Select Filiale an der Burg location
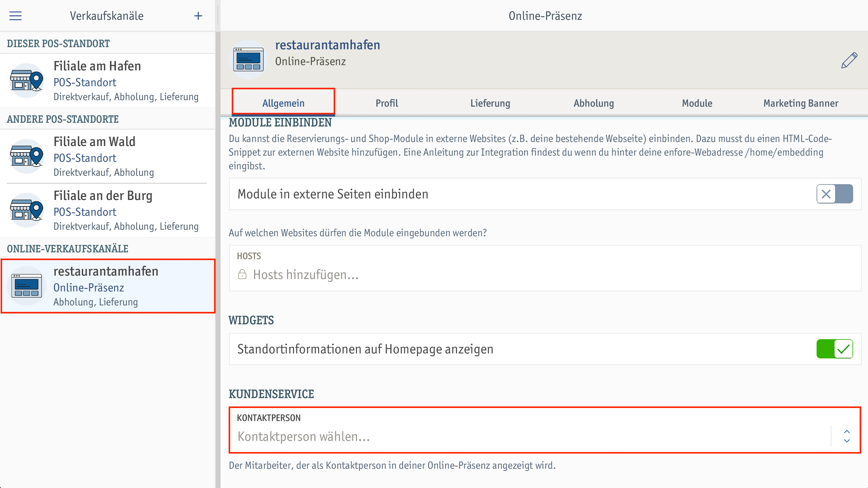868x488 pixels. pos(107,210)
